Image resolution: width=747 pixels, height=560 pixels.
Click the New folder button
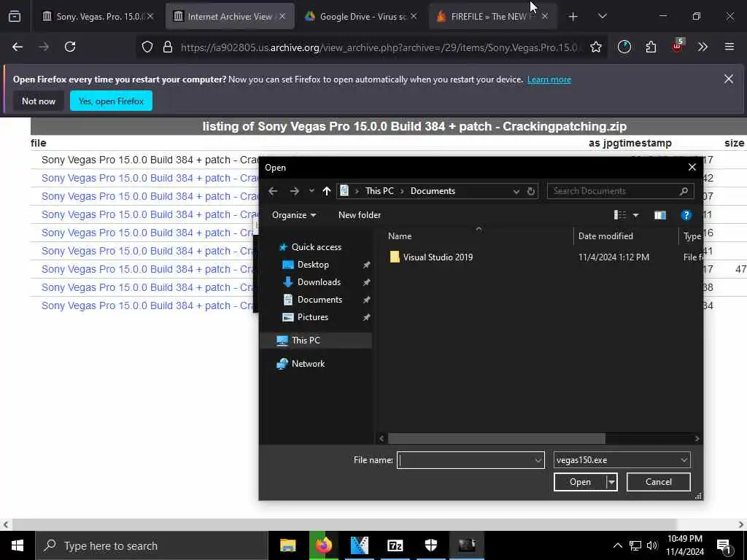[360, 215]
